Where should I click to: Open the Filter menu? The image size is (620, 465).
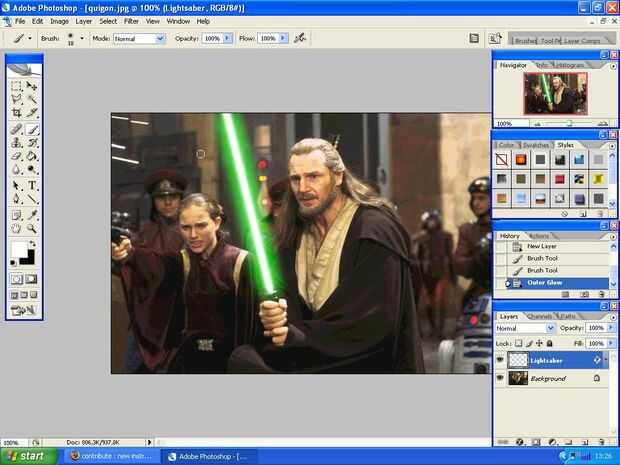click(x=131, y=21)
